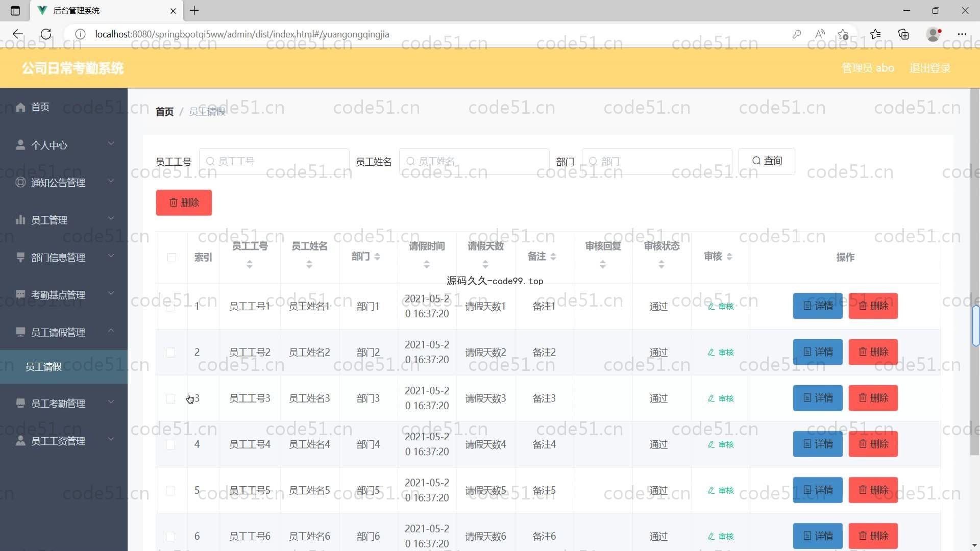Expand the 通知公告管理 menu chevron

coord(111,181)
